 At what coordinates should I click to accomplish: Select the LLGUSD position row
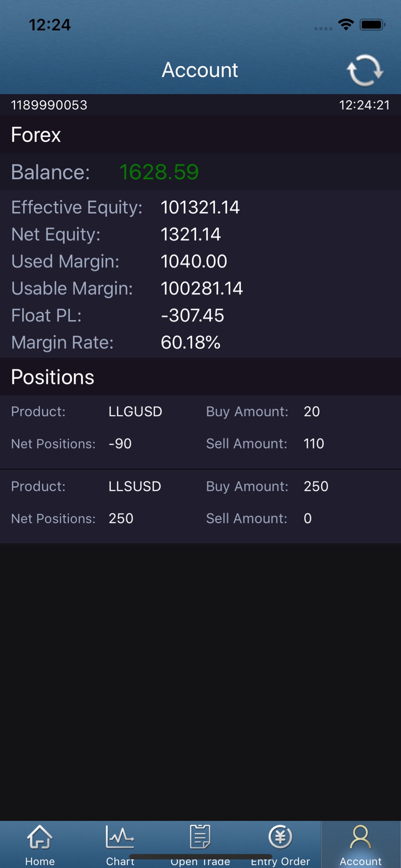click(200, 432)
